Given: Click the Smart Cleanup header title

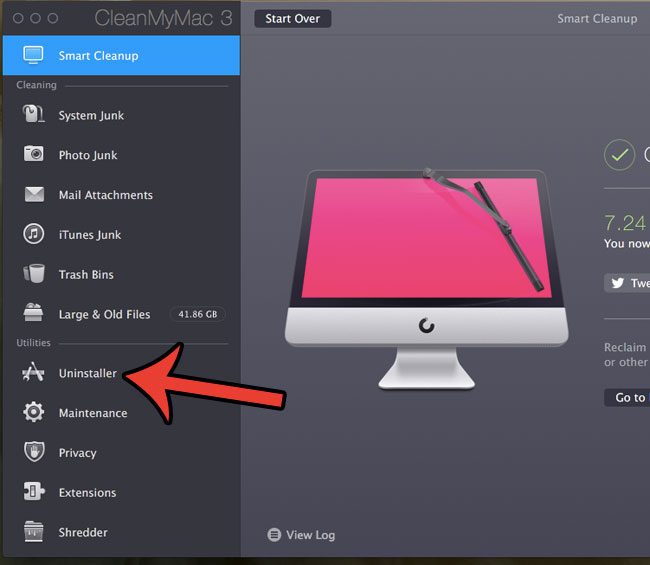Looking at the screenshot, I should click(597, 18).
